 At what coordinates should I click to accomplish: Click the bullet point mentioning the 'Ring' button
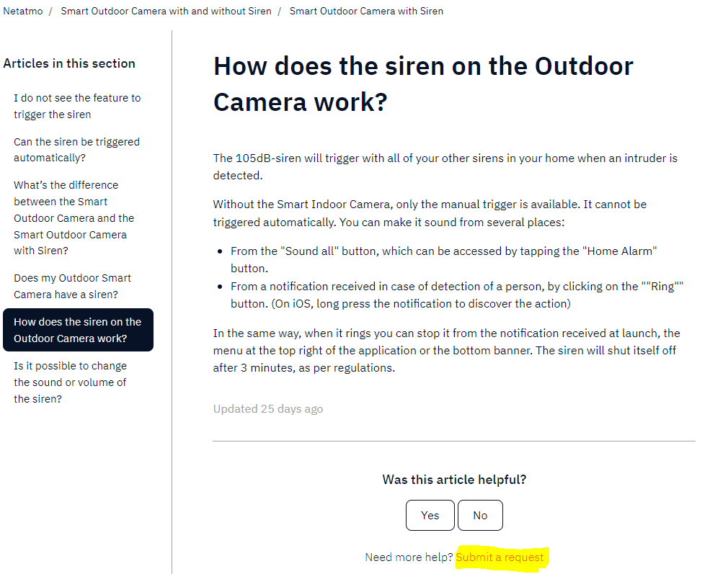click(456, 295)
